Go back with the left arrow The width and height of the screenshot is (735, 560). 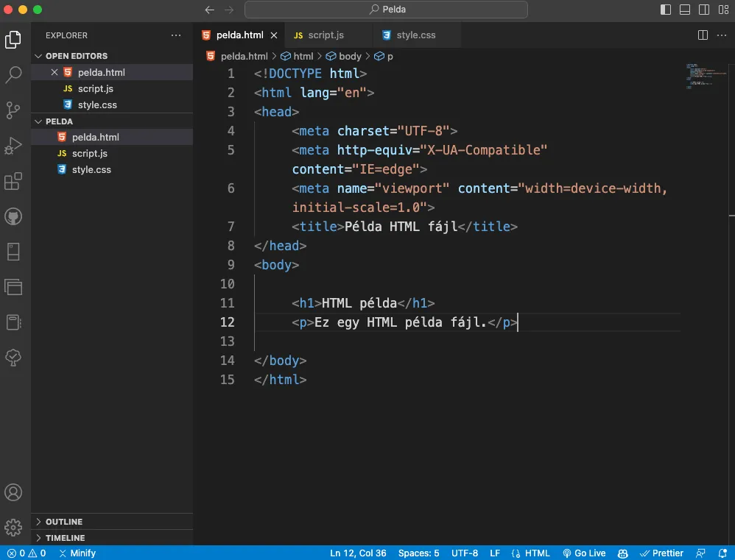tap(210, 10)
